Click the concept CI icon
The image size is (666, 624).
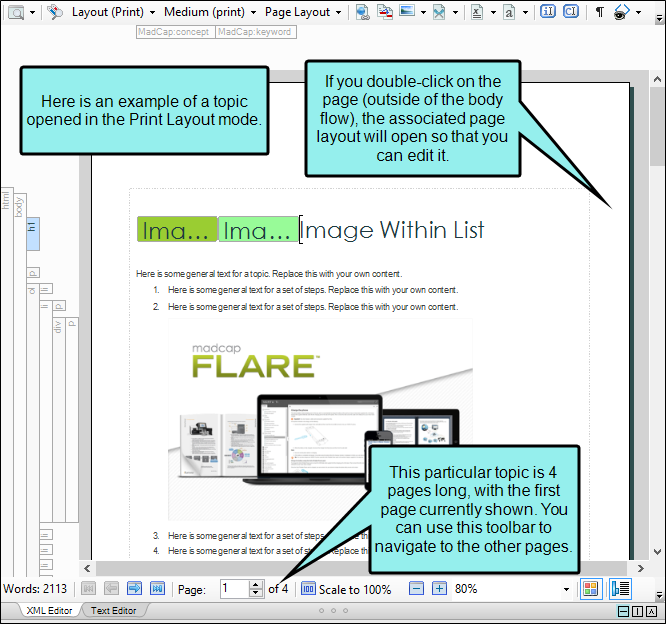click(571, 11)
